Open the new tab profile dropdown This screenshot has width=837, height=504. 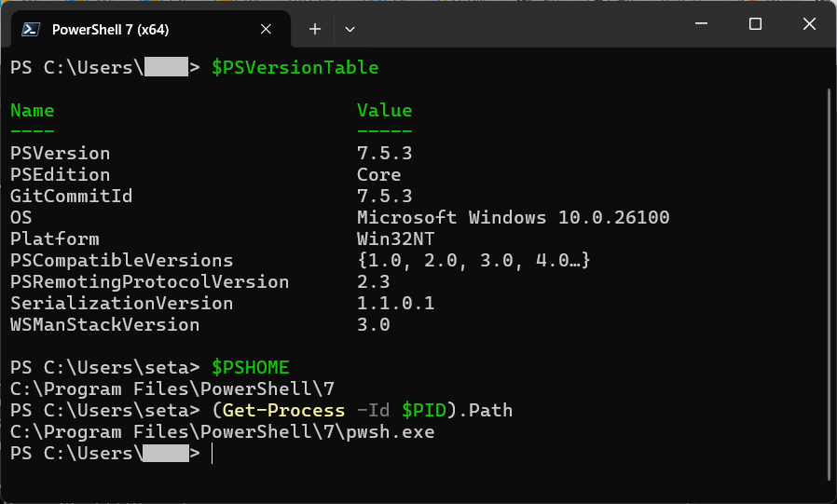(x=350, y=29)
